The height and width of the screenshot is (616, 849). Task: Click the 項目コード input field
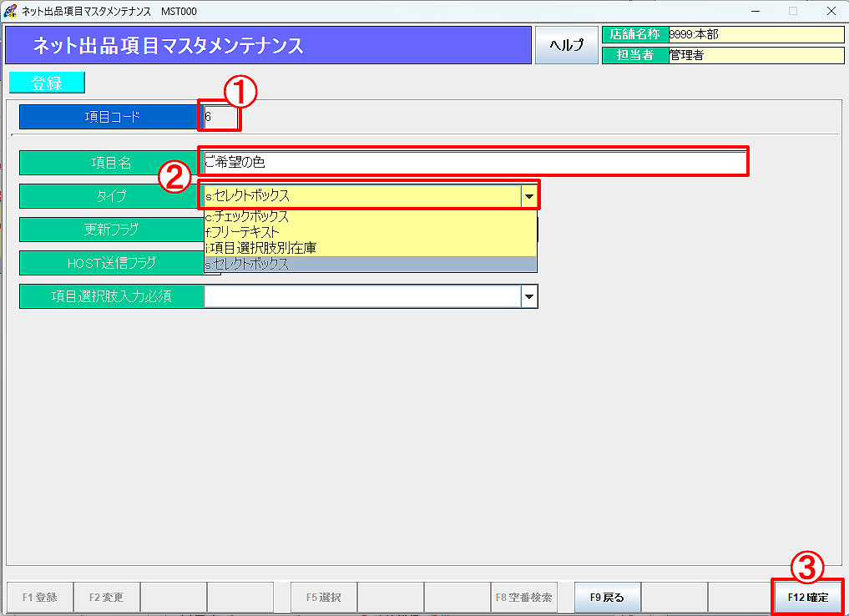click(221, 116)
